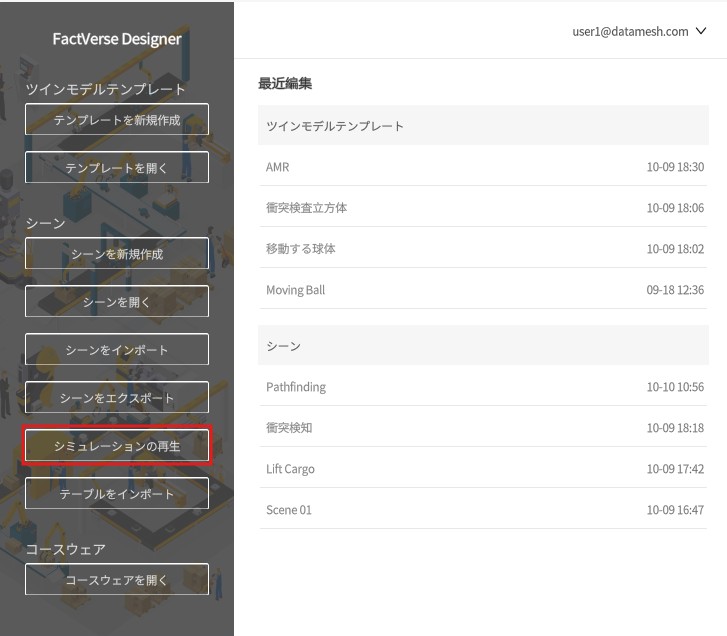
Task: Click テンプレートを新規作成 button
Action: (117, 120)
